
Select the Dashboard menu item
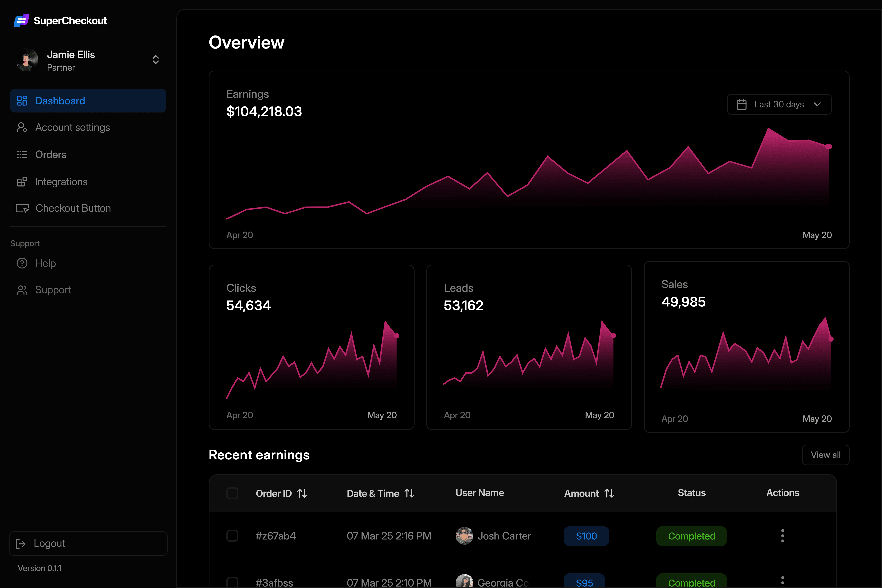(88, 101)
